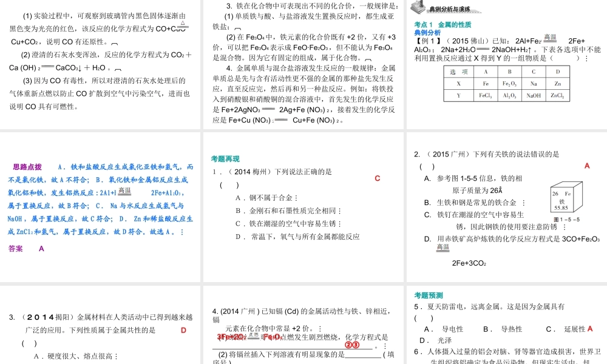Click the Fe₂O₃ cell in row X
Screen dimensions: 607x364
(509, 84)
